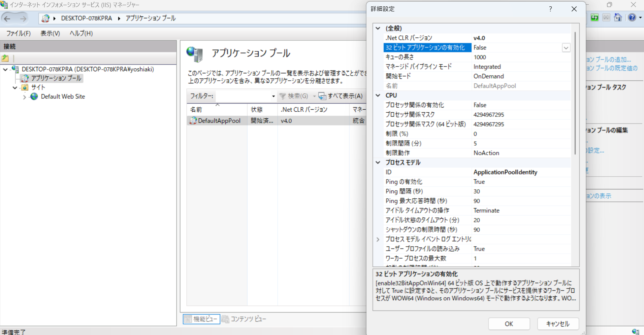Click すべて表示(A) button
Image resolution: width=644 pixels, height=335 pixels.
click(x=341, y=96)
